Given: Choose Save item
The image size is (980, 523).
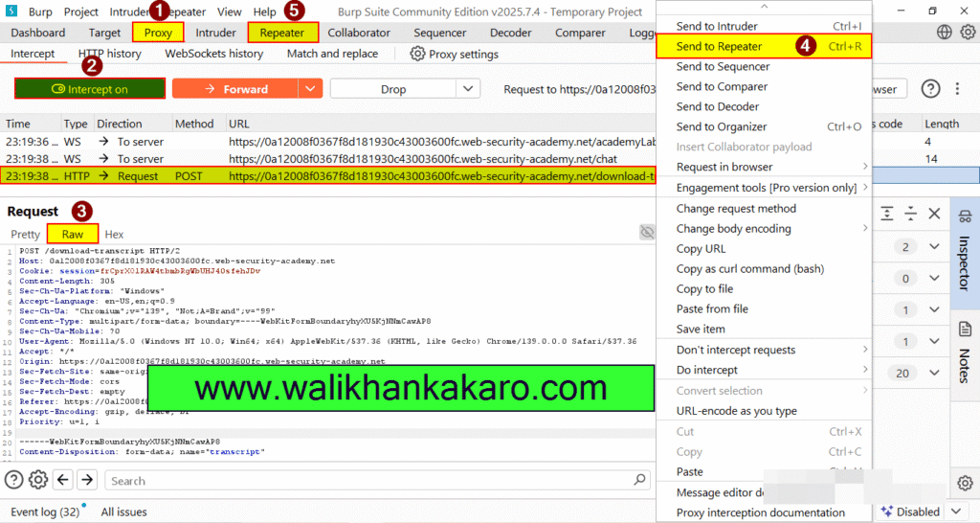Looking at the screenshot, I should tap(764, 329).
